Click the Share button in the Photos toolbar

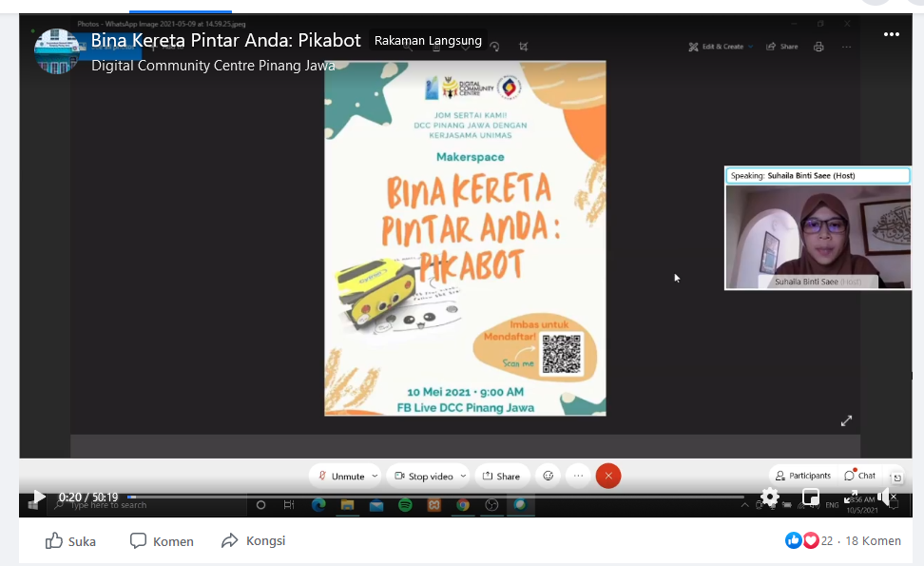pos(782,47)
